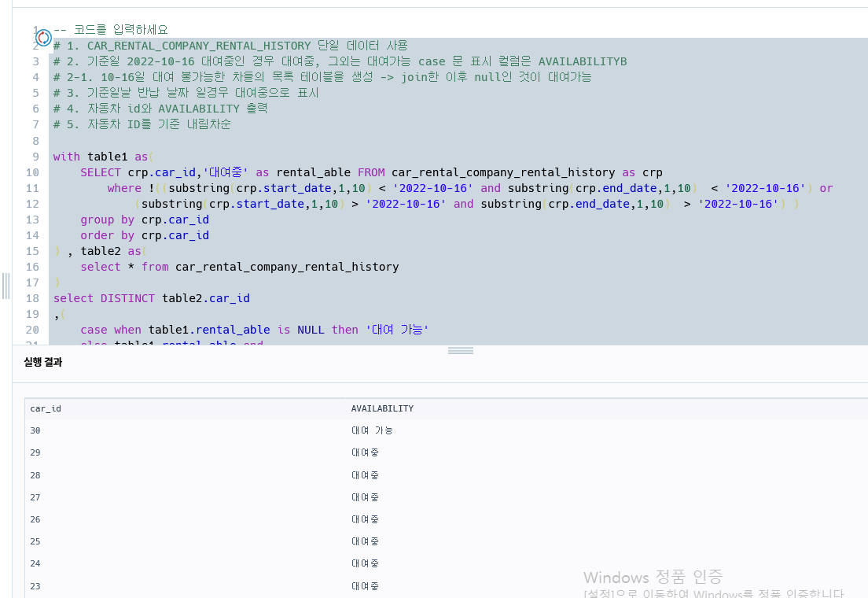
Task: Click the '-- 코드를 입력하세요' comment line
Action: 111,29
